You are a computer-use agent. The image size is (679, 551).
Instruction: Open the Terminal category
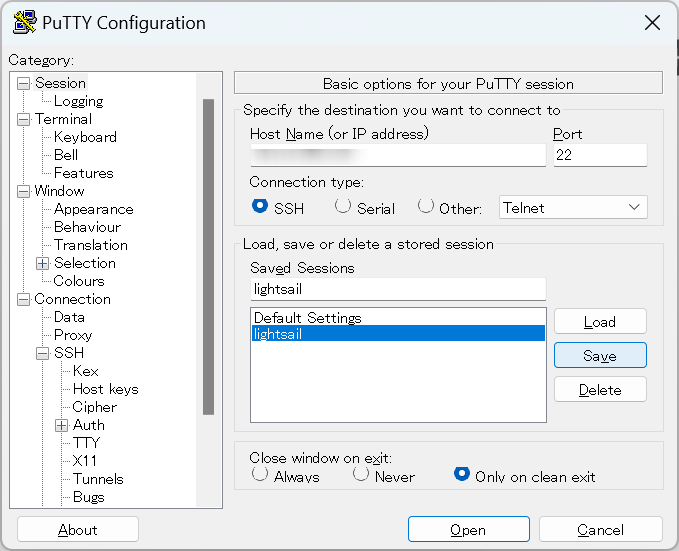[x=63, y=119]
